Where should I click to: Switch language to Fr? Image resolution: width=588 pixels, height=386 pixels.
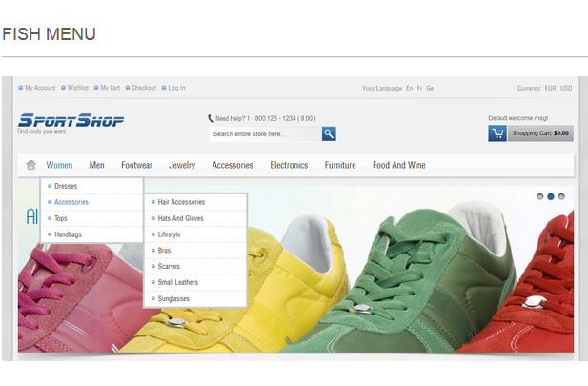coord(419,88)
